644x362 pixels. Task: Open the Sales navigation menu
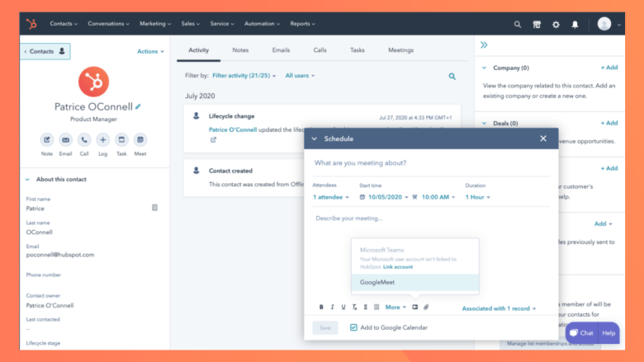[x=191, y=24]
